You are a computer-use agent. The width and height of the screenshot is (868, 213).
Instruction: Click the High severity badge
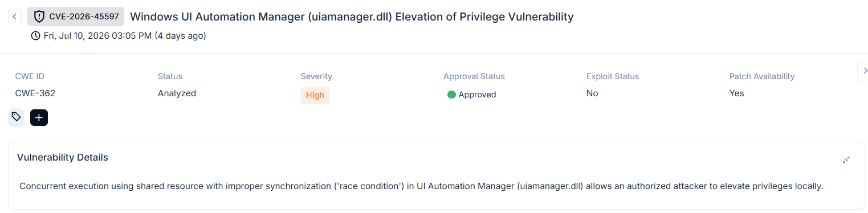click(315, 95)
